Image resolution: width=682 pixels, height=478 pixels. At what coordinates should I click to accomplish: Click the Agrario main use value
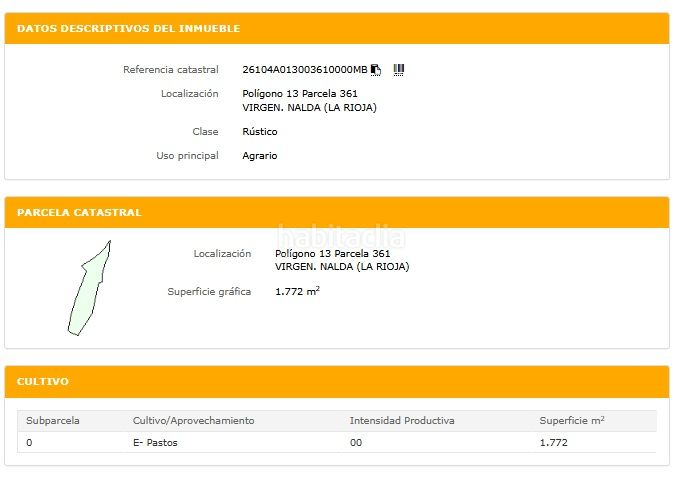click(x=260, y=156)
